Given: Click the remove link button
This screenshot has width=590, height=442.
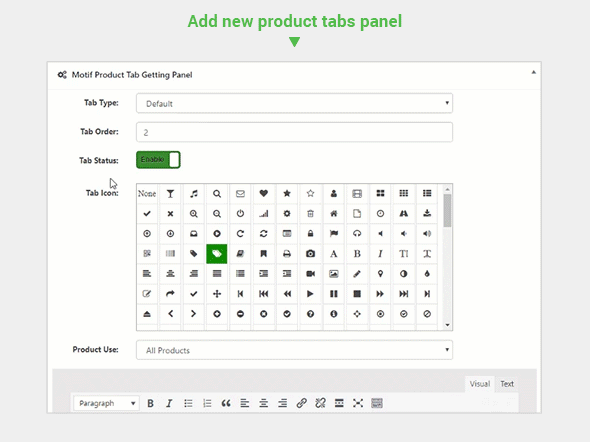Looking at the screenshot, I should click(x=320, y=403).
